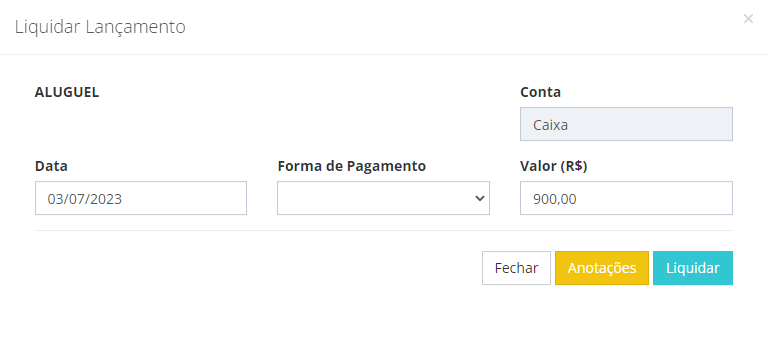Click the chevron arrow in the payment method select
Screen dimensions: 768x360
click(x=480, y=198)
